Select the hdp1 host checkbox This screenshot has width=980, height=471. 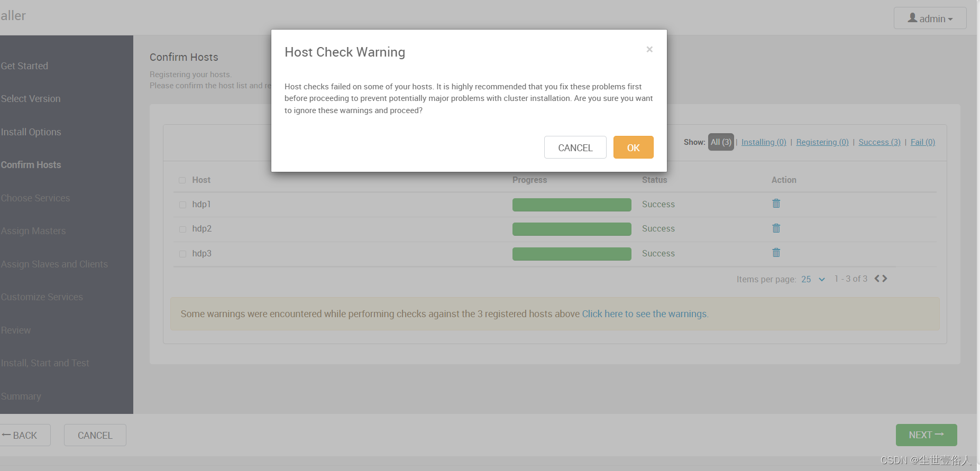(x=182, y=205)
